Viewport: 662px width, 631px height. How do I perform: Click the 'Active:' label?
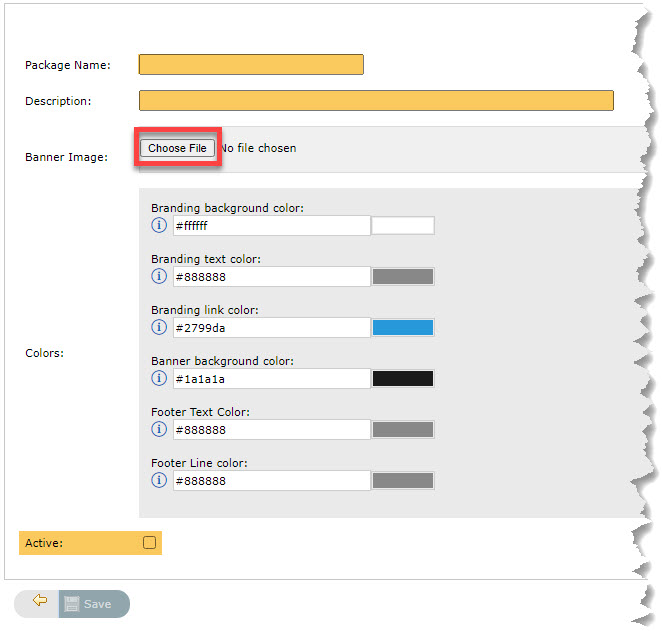(x=44, y=543)
